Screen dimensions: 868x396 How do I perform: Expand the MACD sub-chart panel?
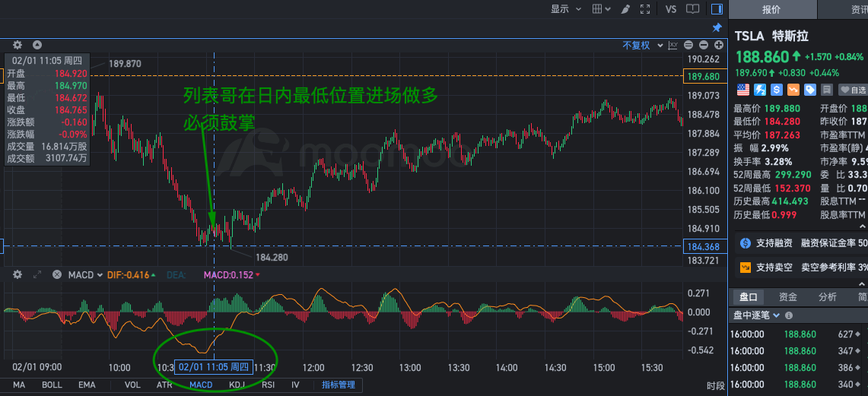point(37,274)
